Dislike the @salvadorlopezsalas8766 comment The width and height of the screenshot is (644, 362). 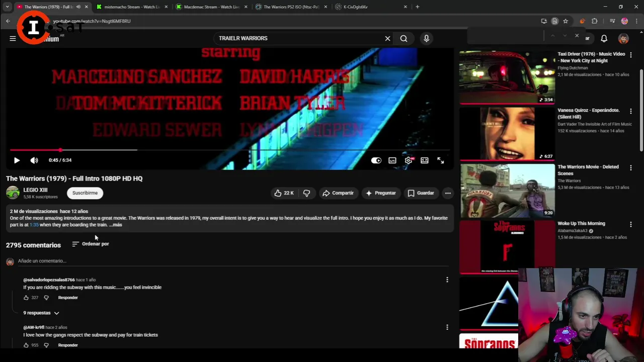pos(46,298)
